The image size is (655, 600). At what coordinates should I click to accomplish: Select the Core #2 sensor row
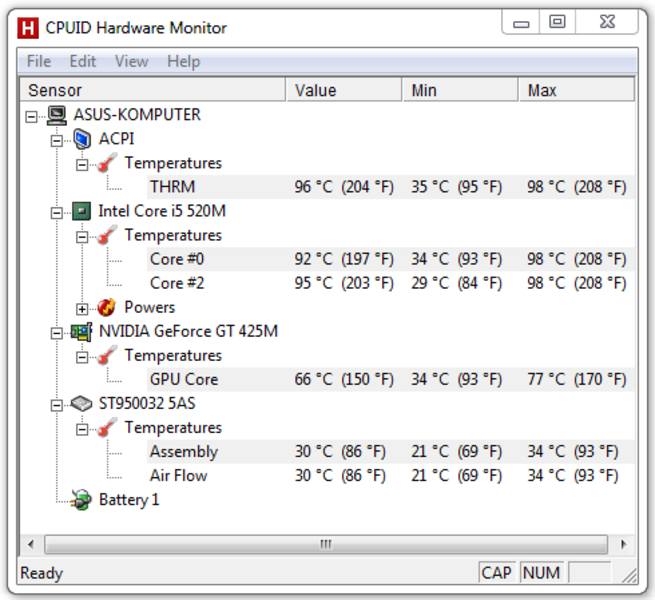click(x=391, y=283)
